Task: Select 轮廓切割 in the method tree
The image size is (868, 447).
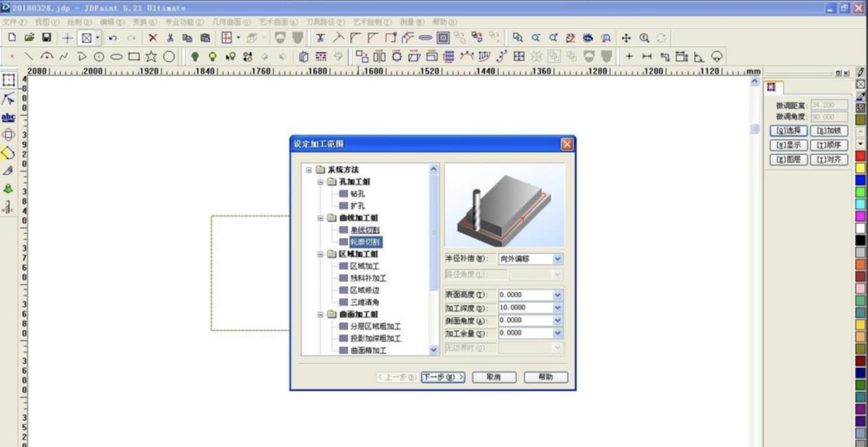Action: (365, 242)
